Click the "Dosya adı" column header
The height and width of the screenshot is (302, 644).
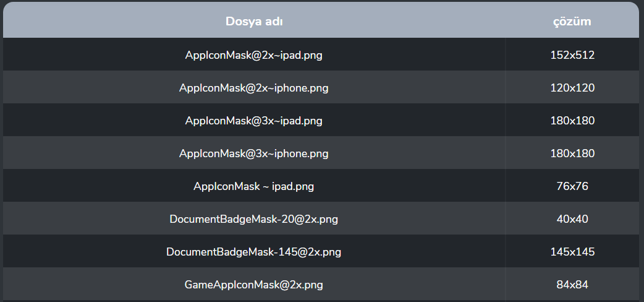pos(254,22)
